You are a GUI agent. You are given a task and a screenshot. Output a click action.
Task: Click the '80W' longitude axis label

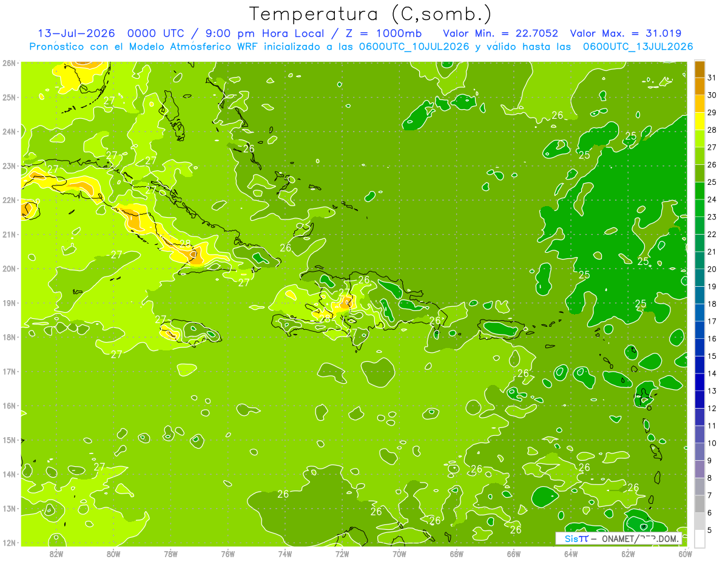113,554
